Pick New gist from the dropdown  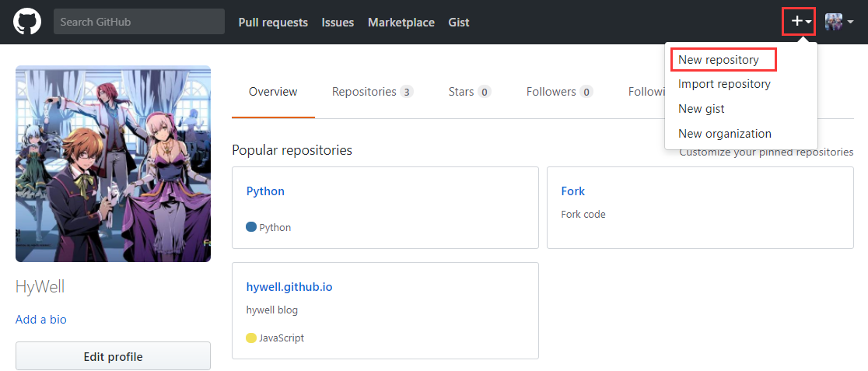(x=701, y=109)
